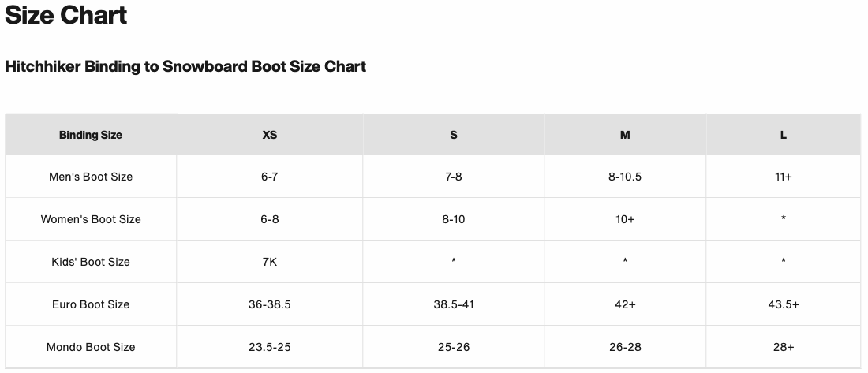This screenshot has height=373, width=868.
Task: Click the M column header
Action: click(625, 135)
